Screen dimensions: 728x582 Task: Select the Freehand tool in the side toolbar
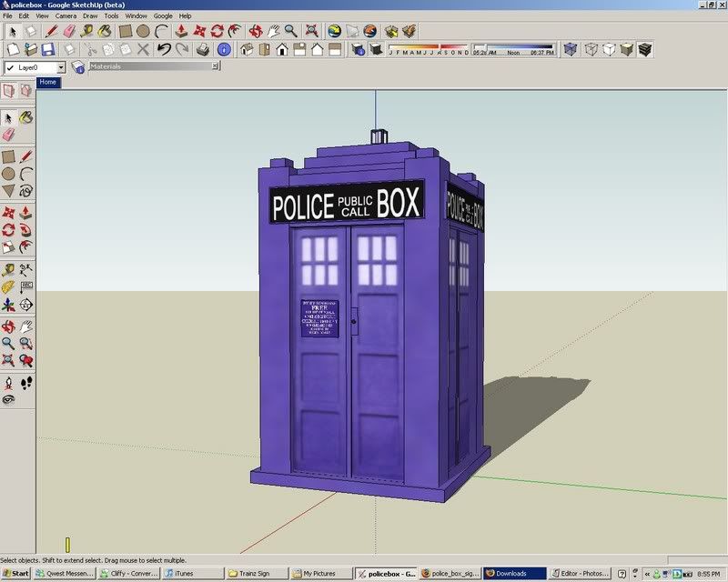click(26, 191)
